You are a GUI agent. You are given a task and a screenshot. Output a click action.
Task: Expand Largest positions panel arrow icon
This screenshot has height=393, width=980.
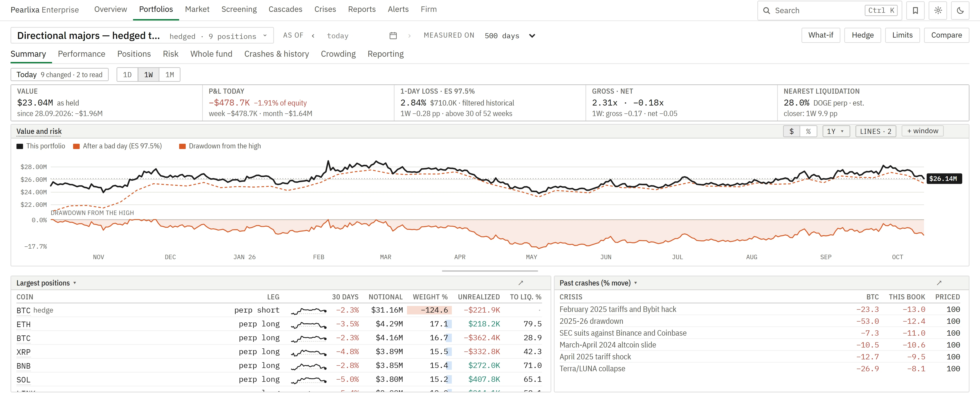tap(521, 283)
